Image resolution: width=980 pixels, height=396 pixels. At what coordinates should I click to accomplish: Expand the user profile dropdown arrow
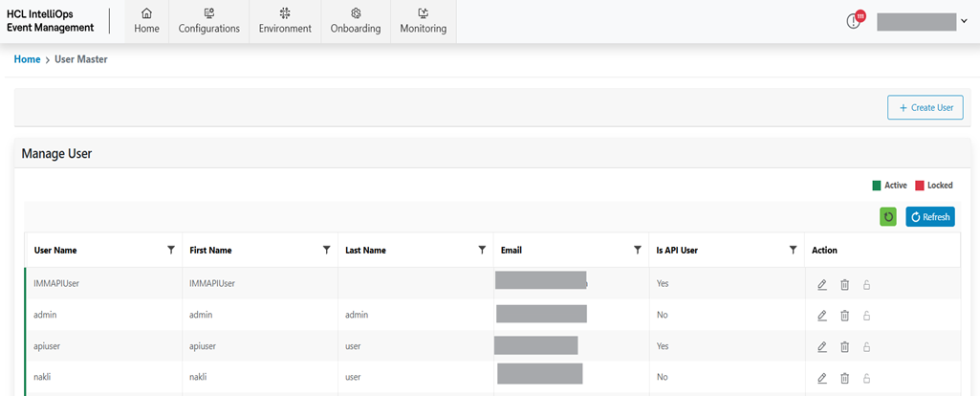point(964,22)
